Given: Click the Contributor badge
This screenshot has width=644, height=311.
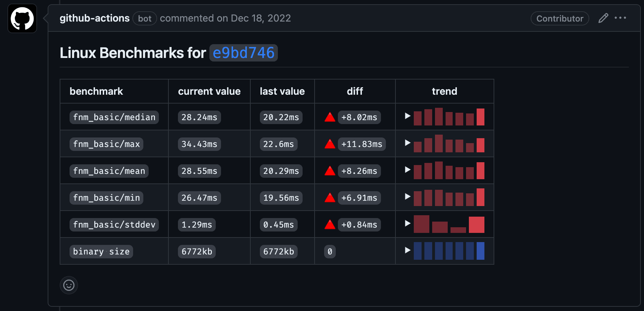Looking at the screenshot, I should (560, 18).
